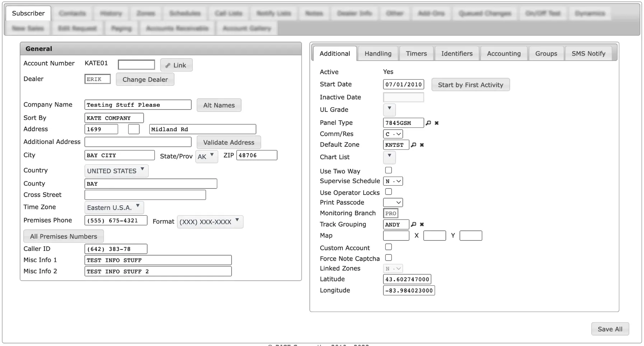Click the Latitude field

click(x=407, y=279)
